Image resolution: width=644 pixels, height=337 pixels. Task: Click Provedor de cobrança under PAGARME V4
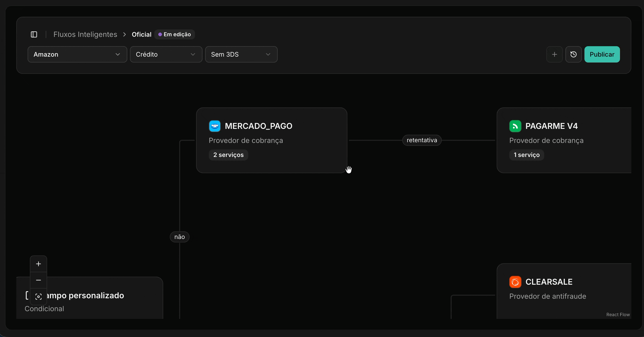tap(546, 140)
